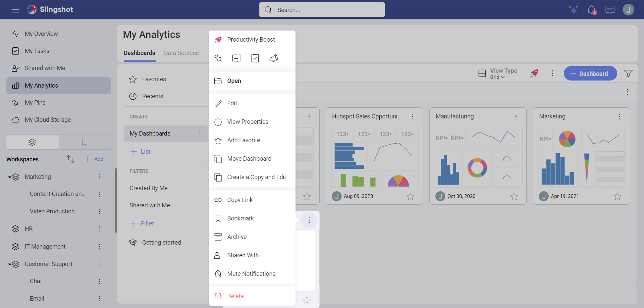This screenshot has width=644, height=308.
Task: Favorite the Hubspot Sales dashboard star
Action: tap(411, 197)
